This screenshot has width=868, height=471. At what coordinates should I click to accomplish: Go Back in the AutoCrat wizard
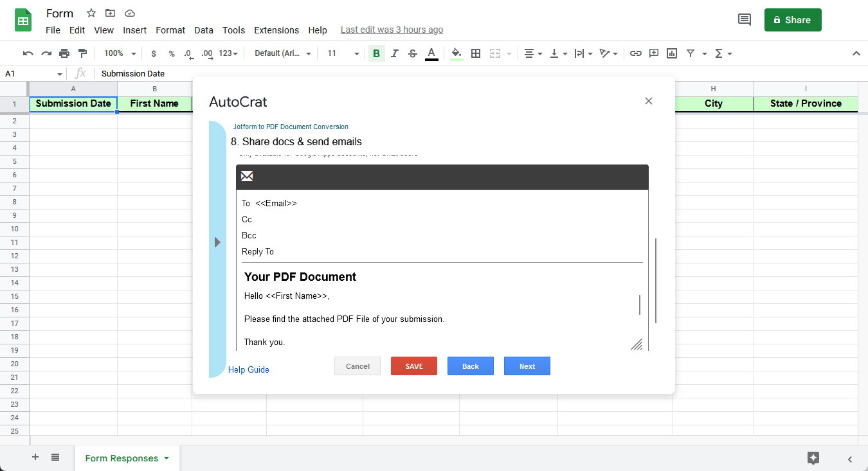coord(471,366)
